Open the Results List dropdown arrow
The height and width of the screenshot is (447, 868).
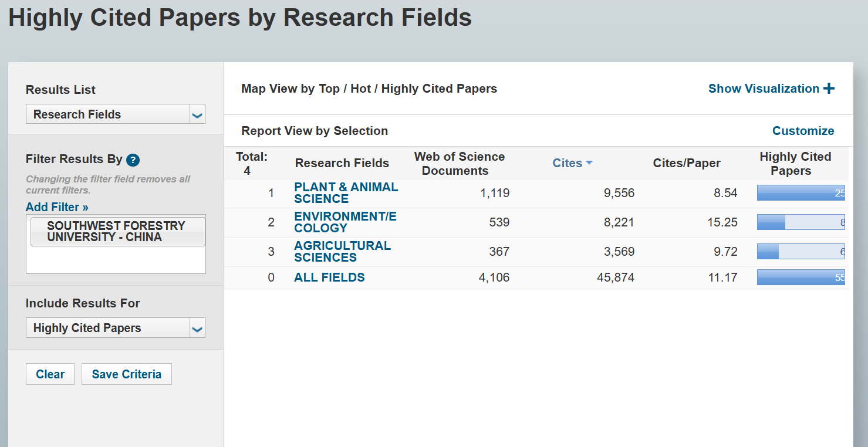pos(197,114)
